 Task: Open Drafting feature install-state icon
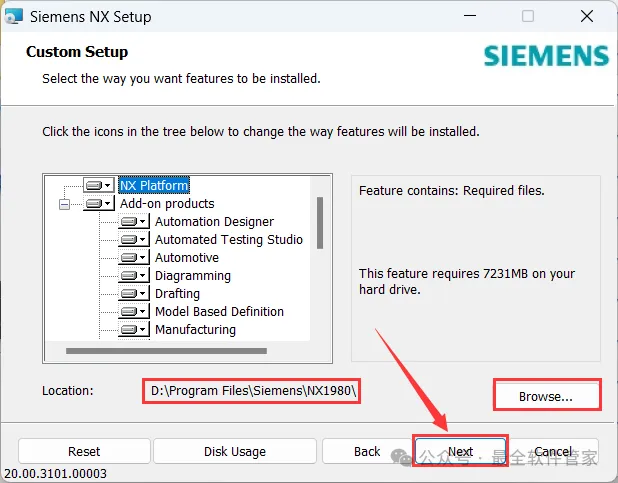[x=133, y=294]
